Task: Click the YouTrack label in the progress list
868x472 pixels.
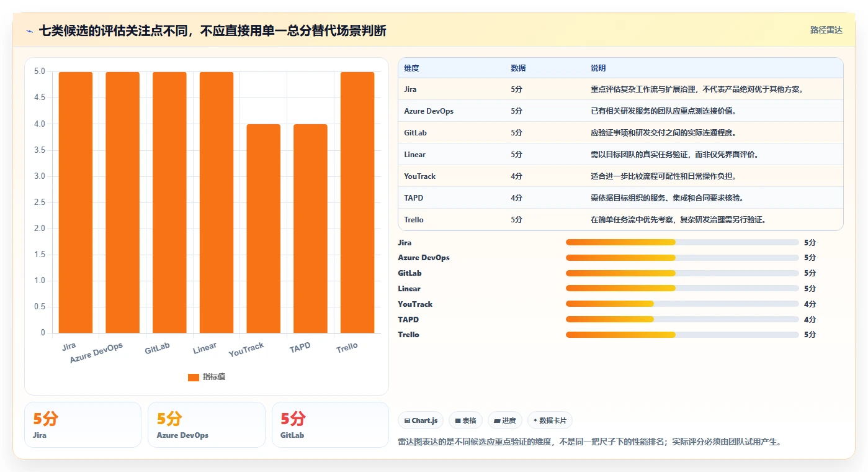Action: (x=415, y=304)
